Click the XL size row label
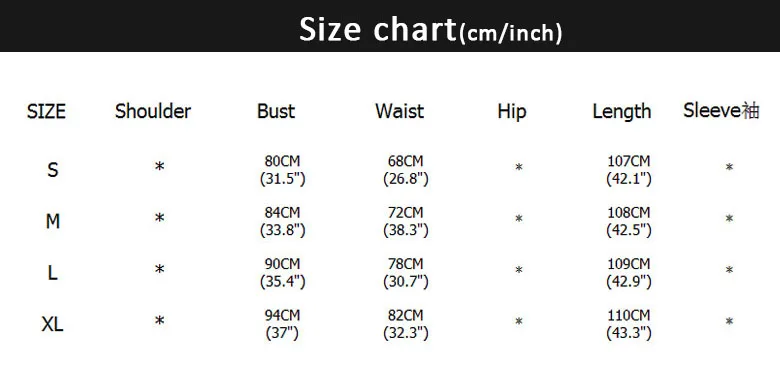The image size is (780, 367). pyautogui.click(x=52, y=324)
